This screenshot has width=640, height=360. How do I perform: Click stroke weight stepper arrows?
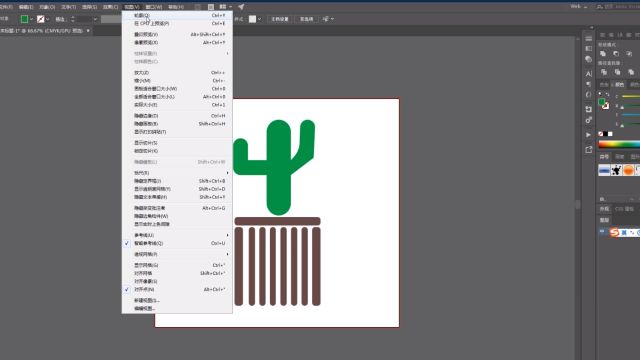click(x=73, y=19)
